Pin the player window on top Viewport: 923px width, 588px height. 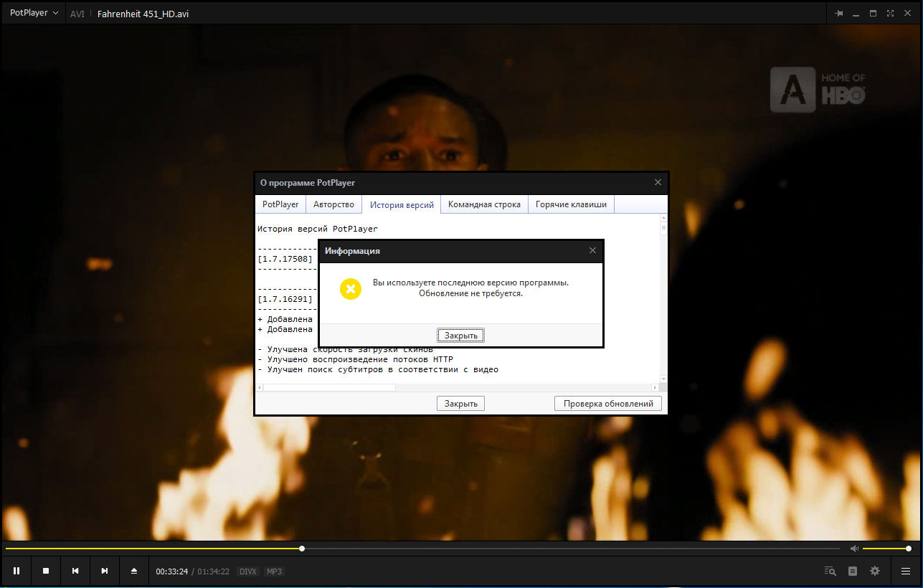click(x=839, y=13)
